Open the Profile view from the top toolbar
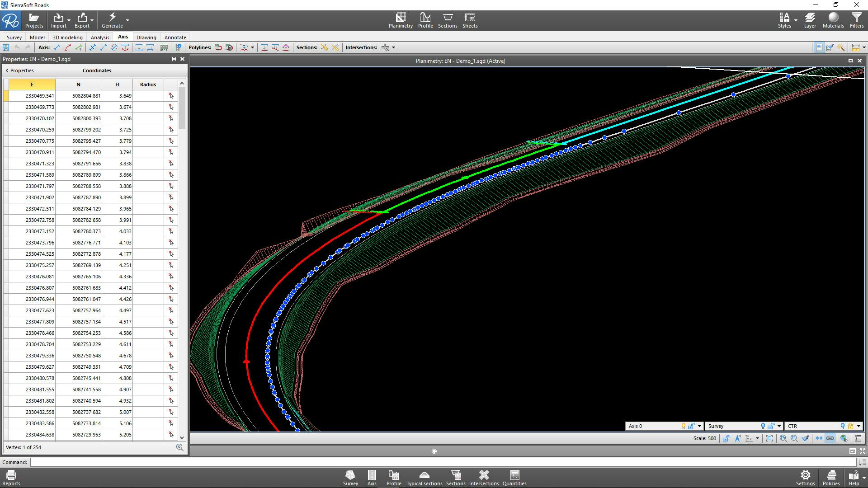868x488 pixels. pyautogui.click(x=425, y=20)
